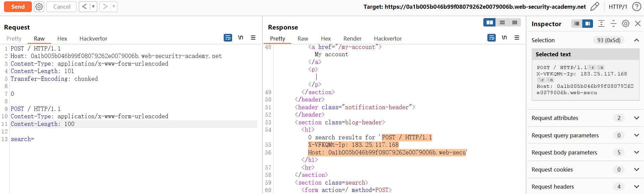Open the help question mark icon
Image resolution: width=644 pixels, height=194 pixels.
click(x=636, y=7)
